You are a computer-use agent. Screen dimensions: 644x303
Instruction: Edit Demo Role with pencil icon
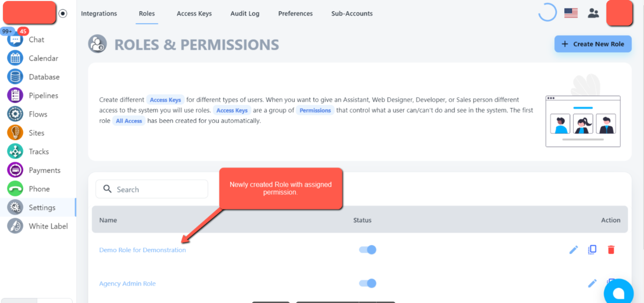coord(574,250)
